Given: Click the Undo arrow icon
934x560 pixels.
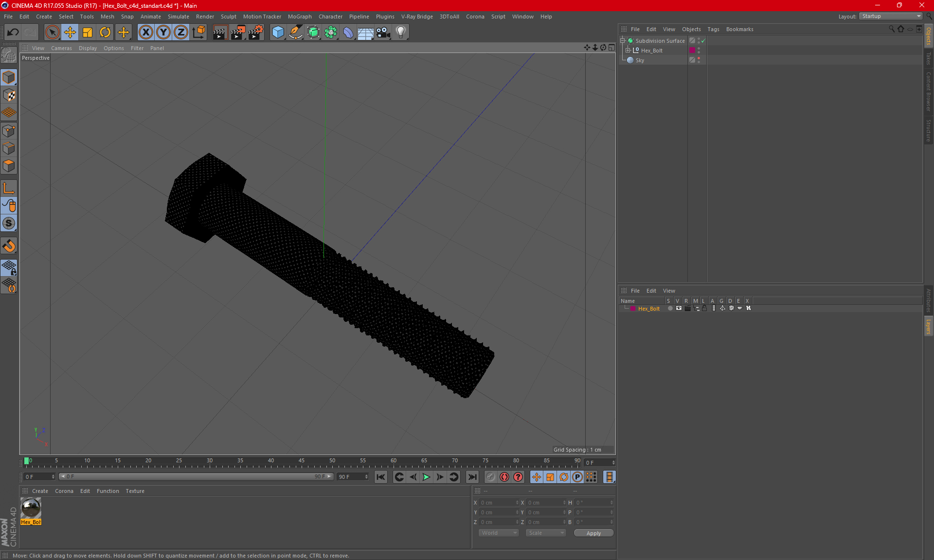Looking at the screenshot, I should pos(13,33).
